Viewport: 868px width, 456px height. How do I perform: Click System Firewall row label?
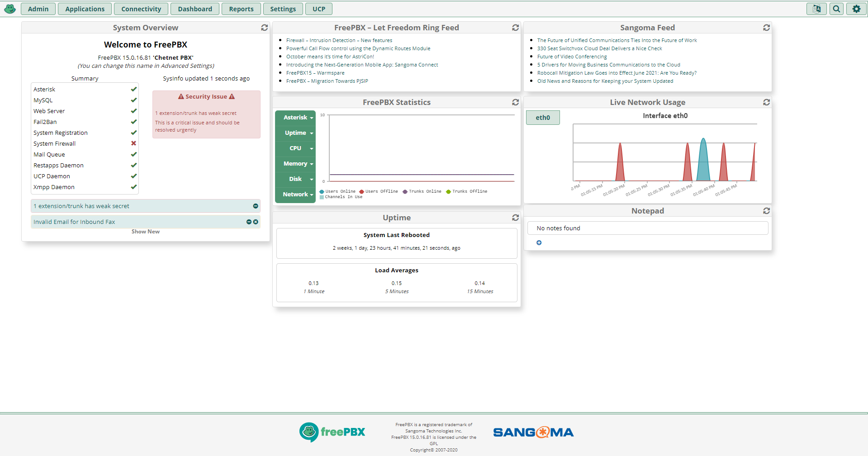[54, 143]
